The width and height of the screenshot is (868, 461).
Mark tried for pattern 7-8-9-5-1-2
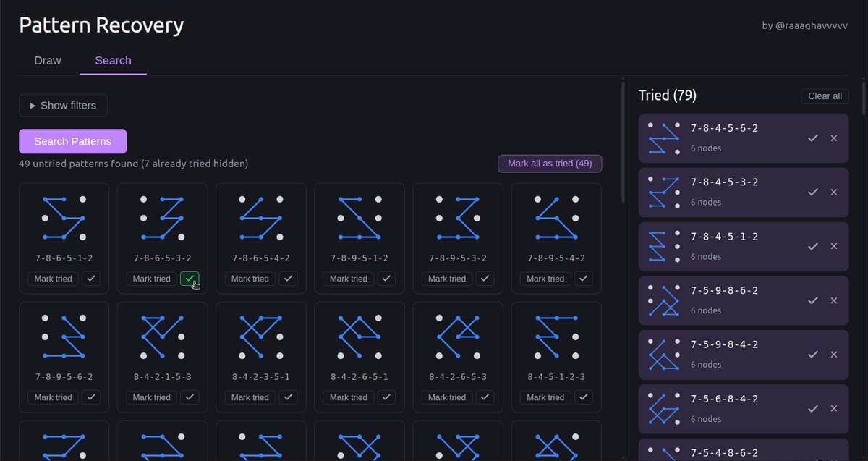(349, 279)
